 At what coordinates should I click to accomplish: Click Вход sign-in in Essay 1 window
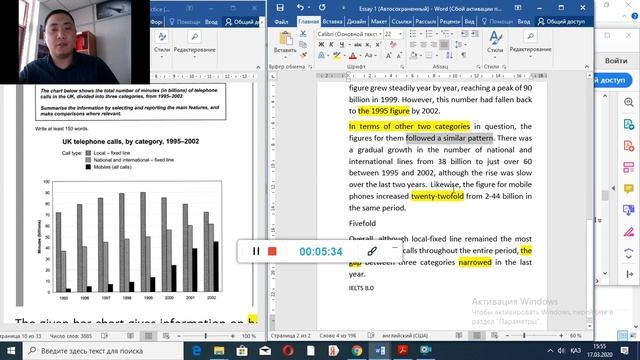pos(524,22)
